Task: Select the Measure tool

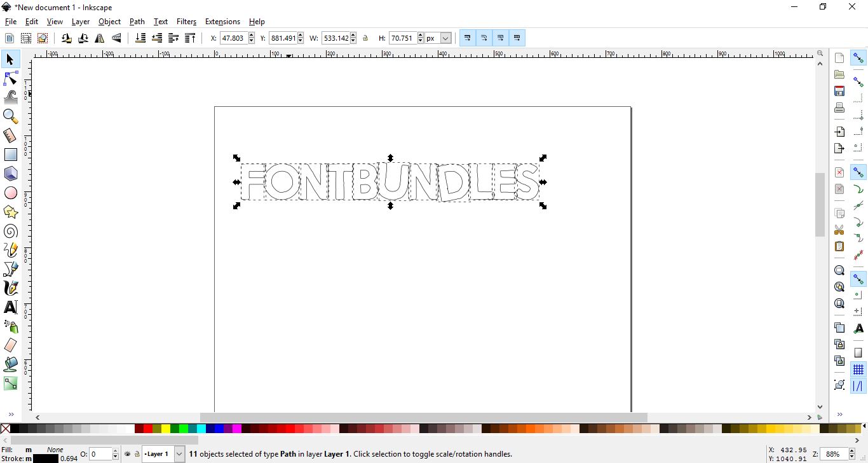Action: [x=10, y=135]
